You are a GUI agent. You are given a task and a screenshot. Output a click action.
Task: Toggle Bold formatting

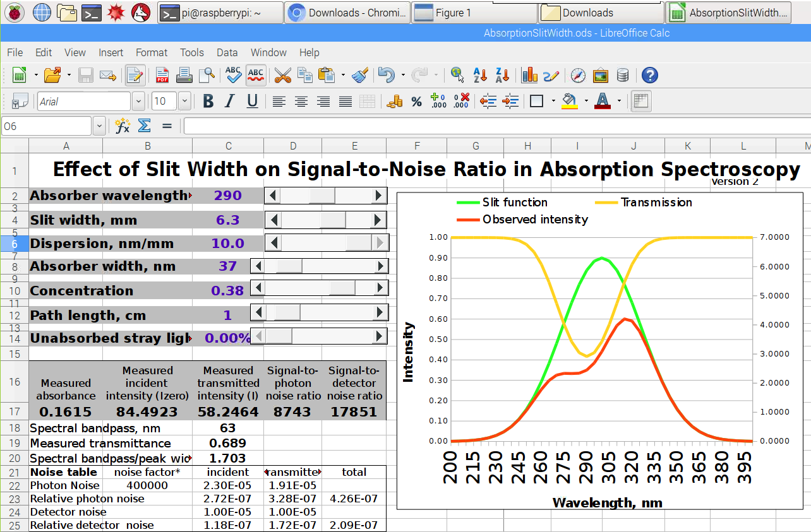coord(208,102)
